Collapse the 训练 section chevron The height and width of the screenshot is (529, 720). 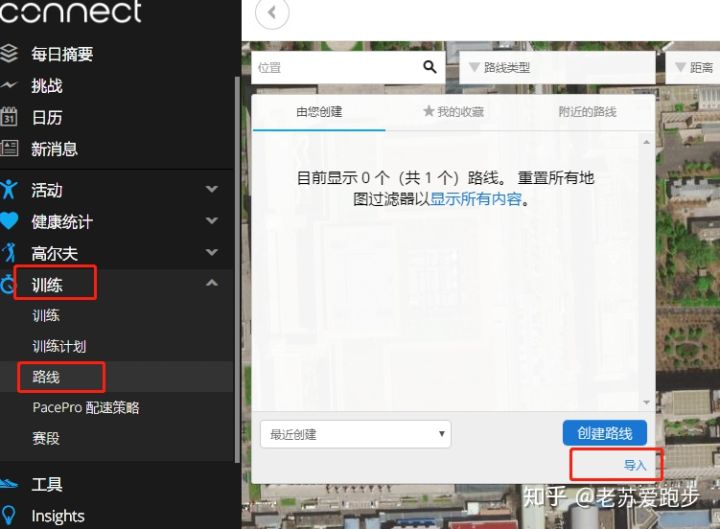(212, 283)
